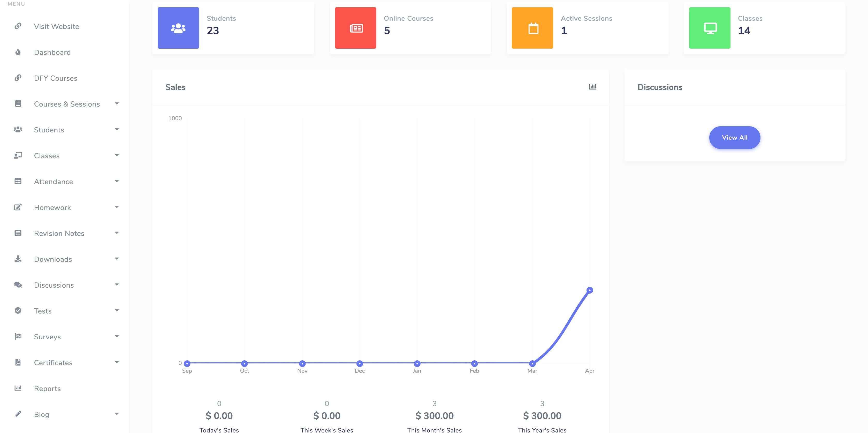This screenshot has width=868, height=433.
Task: Click the Classes teacher icon in sidebar
Action: [x=18, y=155]
